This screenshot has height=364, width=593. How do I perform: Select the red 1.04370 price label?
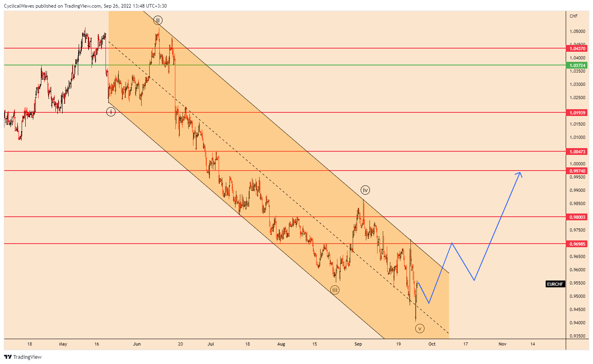pyautogui.click(x=577, y=49)
